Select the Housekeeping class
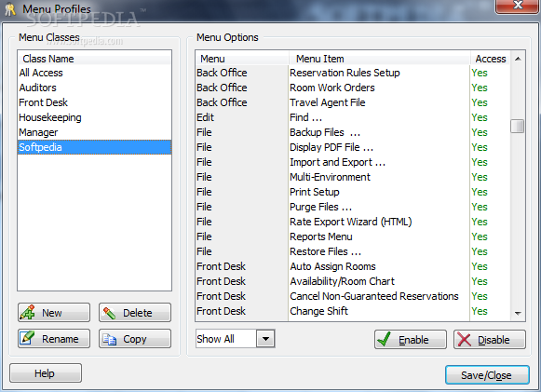This screenshot has height=392, width=541. [94, 117]
